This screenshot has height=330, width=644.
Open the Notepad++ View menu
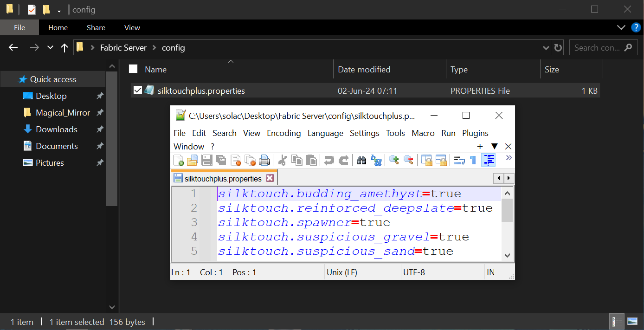click(251, 133)
